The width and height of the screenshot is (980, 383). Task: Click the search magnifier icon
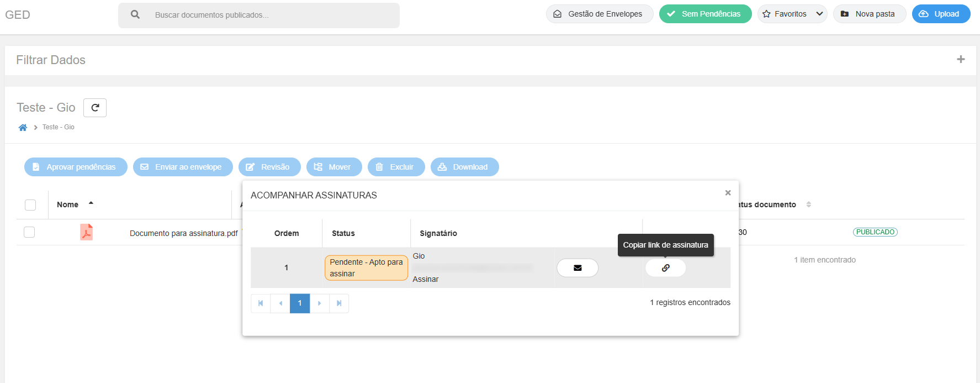tap(135, 15)
